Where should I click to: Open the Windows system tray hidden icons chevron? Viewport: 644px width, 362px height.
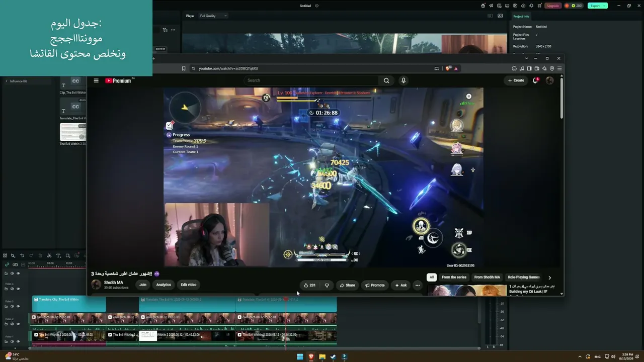580,357
